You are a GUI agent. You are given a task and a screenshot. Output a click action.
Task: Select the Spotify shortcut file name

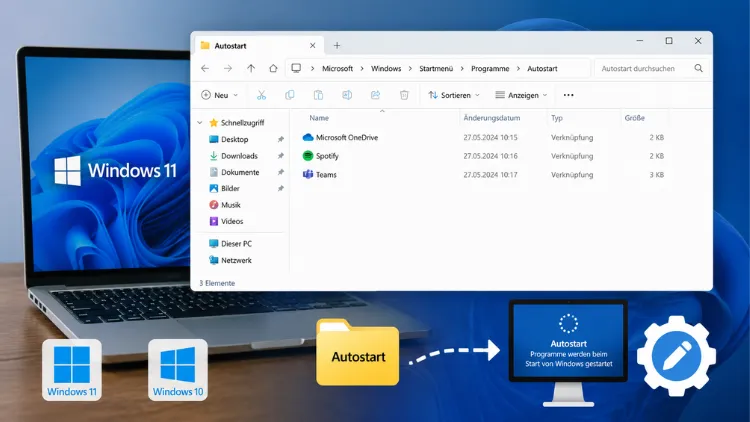click(327, 156)
